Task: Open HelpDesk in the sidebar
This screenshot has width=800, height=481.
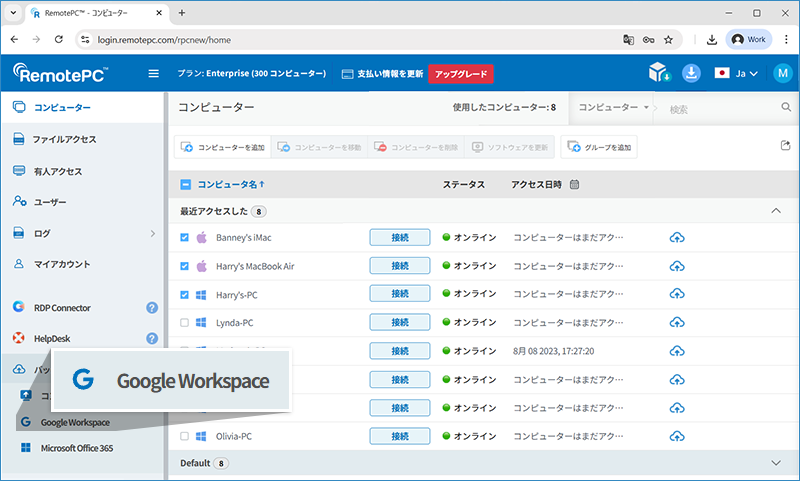Action: [x=52, y=338]
